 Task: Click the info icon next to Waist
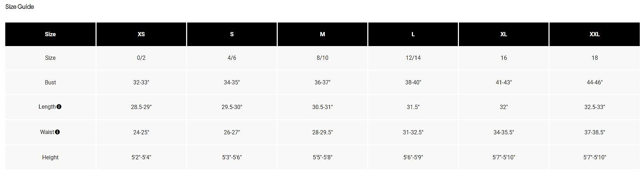click(58, 132)
